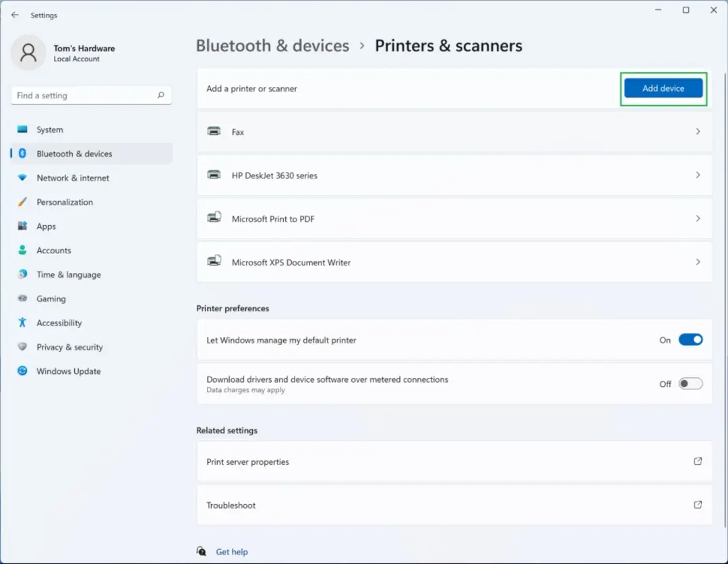Enable downloads over metered connections toggle
The height and width of the screenshot is (564, 728).
pyautogui.click(x=690, y=383)
